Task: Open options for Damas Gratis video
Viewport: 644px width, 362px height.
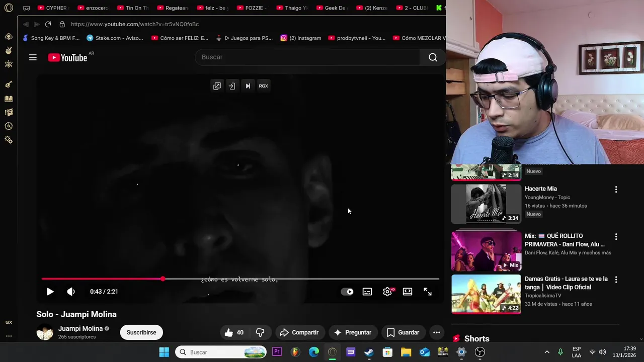Action: tap(616, 280)
